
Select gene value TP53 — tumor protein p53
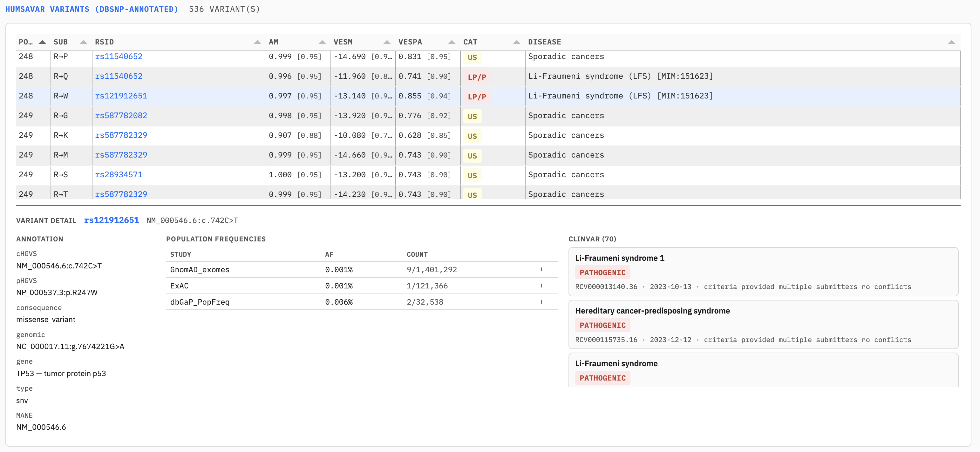pos(61,373)
